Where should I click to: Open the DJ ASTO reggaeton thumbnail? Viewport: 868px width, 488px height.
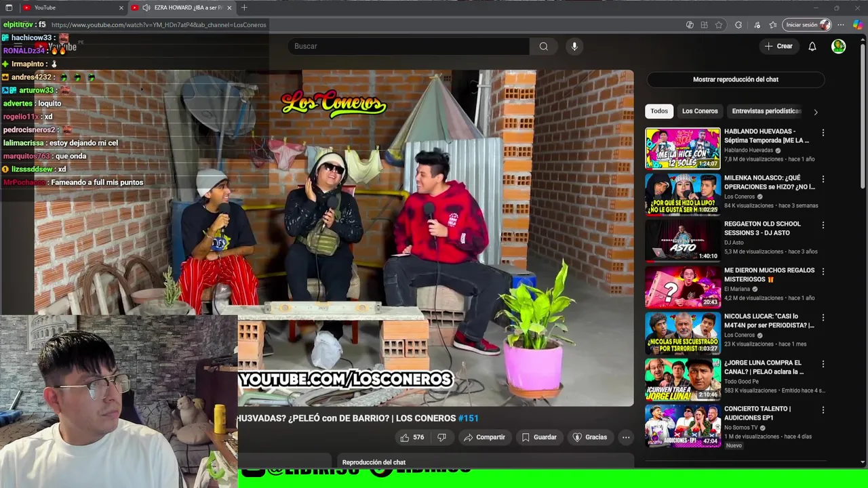(x=683, y=240)
